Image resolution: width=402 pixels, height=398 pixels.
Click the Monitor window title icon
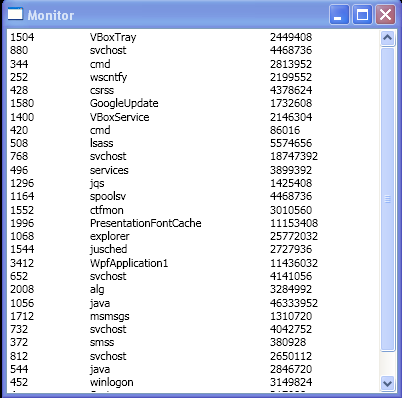(15, 14)
